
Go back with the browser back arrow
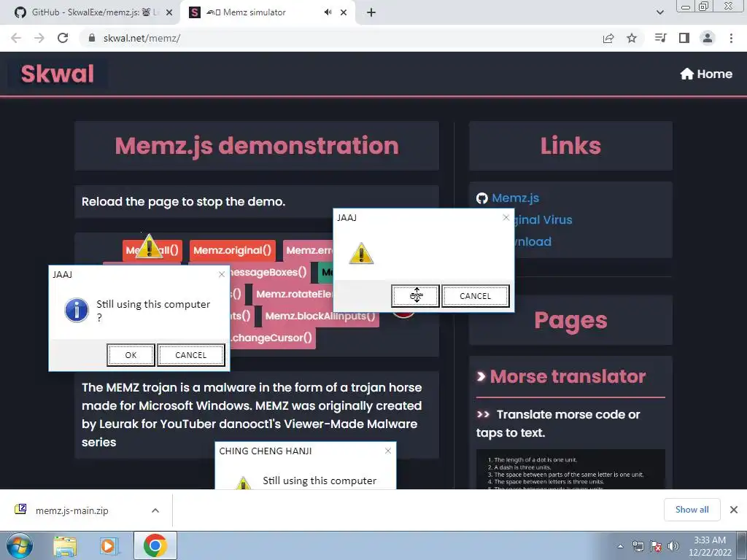(x=16, y=38)
